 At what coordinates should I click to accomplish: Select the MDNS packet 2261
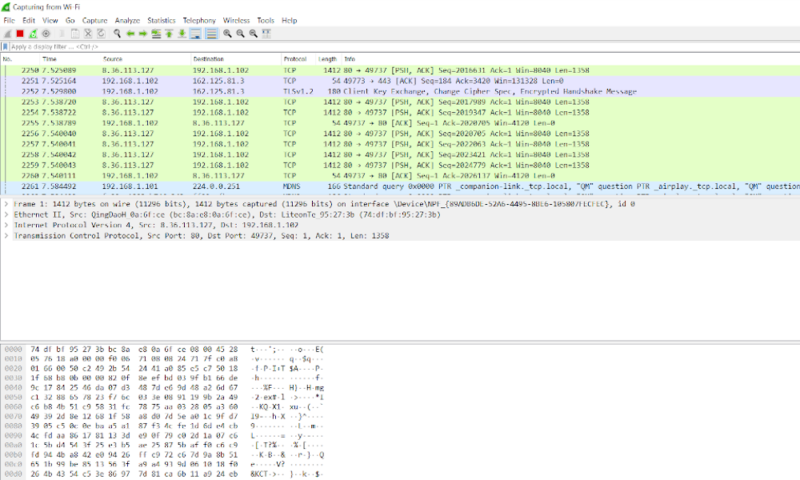tap(400, 186)
